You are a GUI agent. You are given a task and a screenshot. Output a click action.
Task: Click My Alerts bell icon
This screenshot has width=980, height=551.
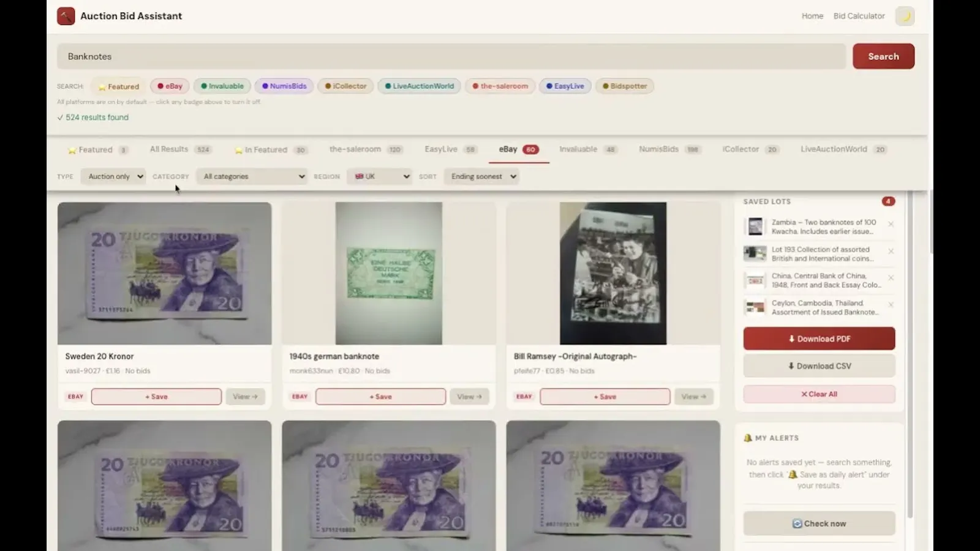tap(748, 438)
